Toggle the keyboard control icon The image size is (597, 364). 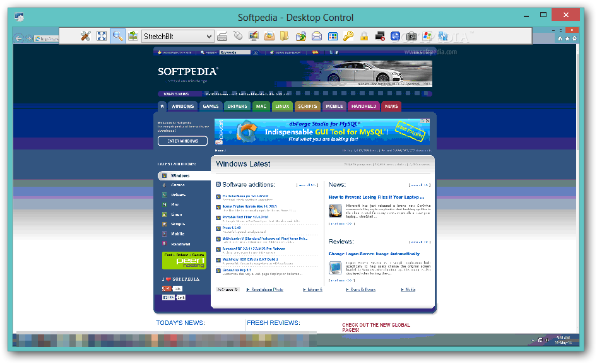[x=222, y=37]
